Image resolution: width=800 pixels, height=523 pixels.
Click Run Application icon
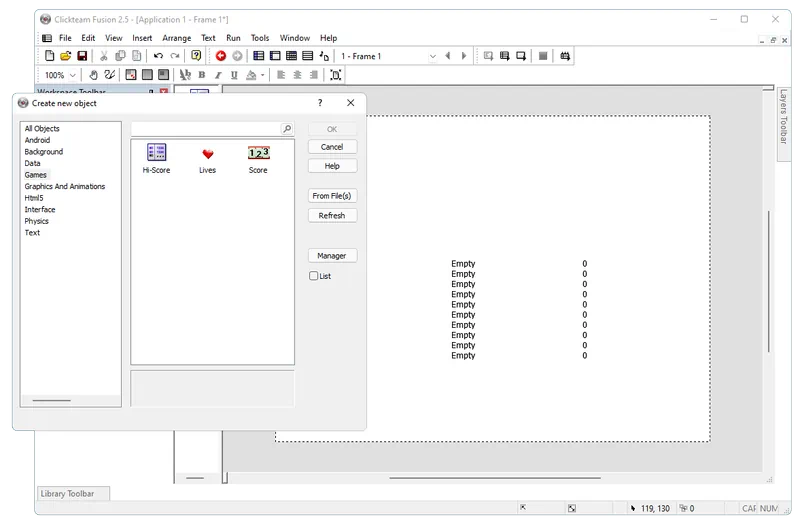pos(505,56)
